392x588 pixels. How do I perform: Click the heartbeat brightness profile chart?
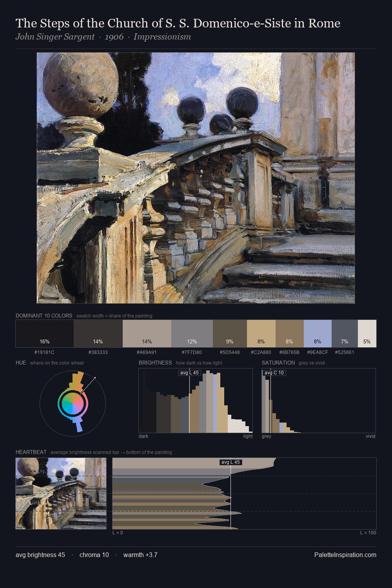point(244,494)
